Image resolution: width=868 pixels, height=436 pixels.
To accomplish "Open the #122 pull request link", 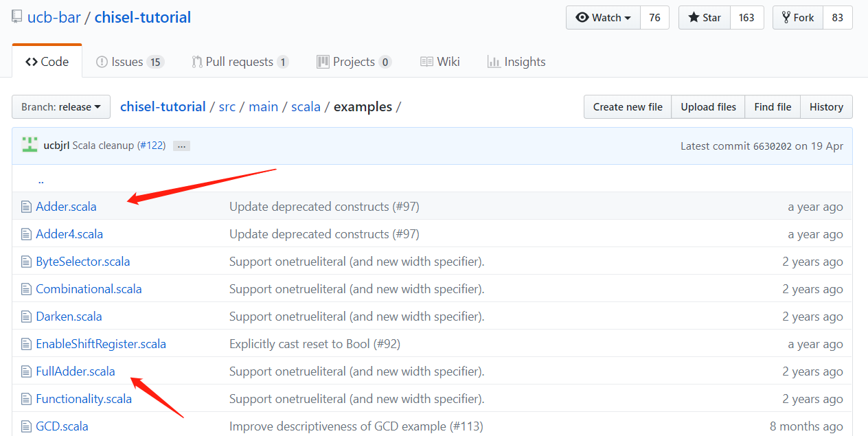I will pos(151,146).
